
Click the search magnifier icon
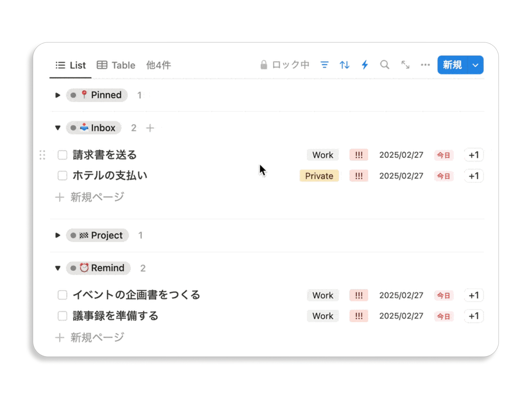click(x=384, y=65)
